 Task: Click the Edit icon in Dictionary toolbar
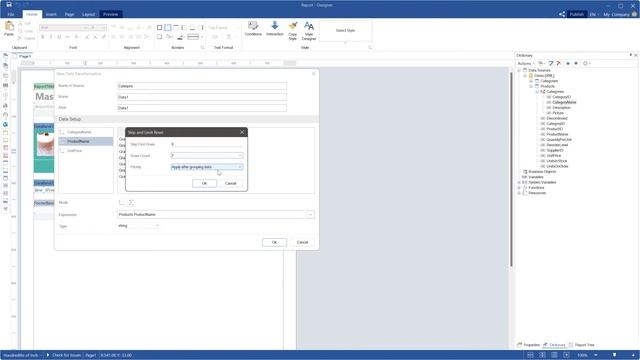551,63
